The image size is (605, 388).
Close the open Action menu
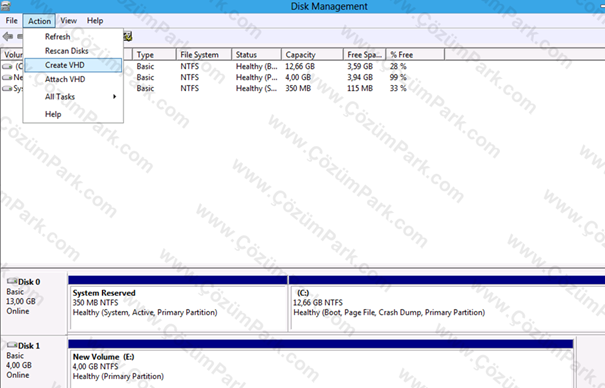(39, 21)
